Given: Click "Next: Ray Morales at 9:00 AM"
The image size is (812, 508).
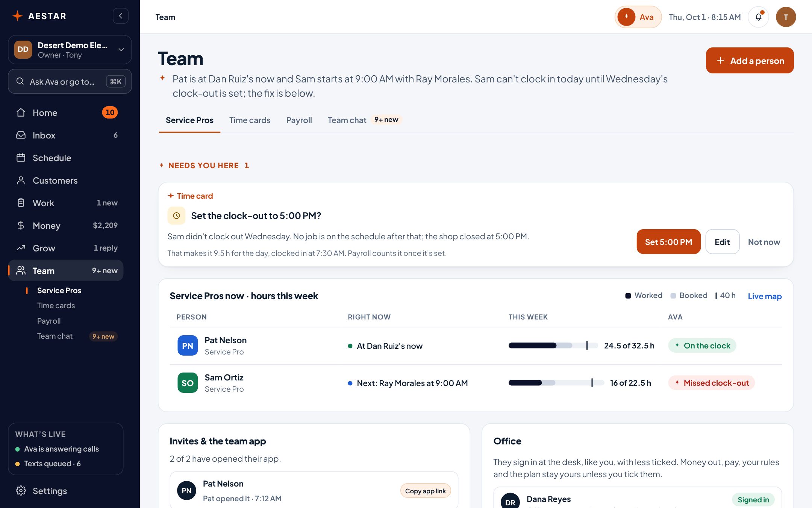Looking at the screenshot, I should click(x=412, y=383).
